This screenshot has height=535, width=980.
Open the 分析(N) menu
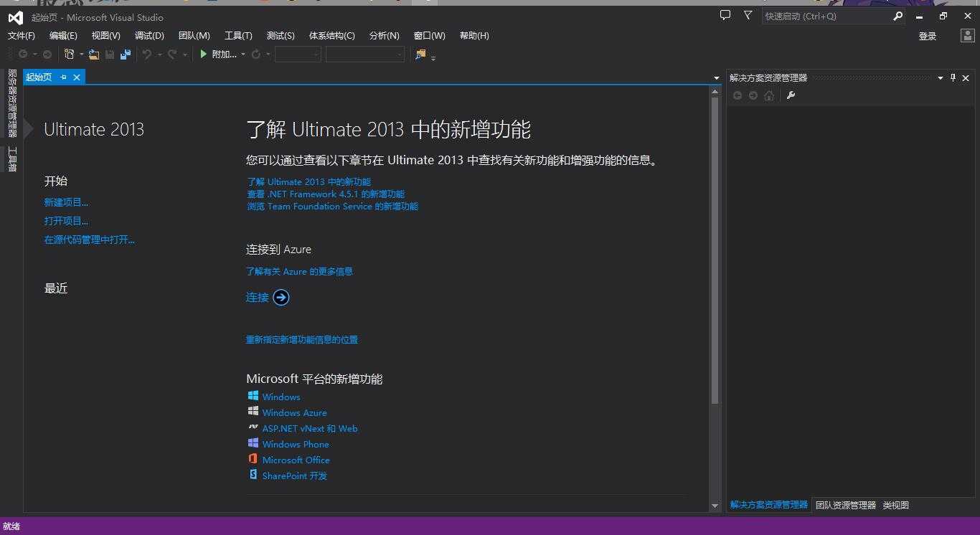point(384,35)
